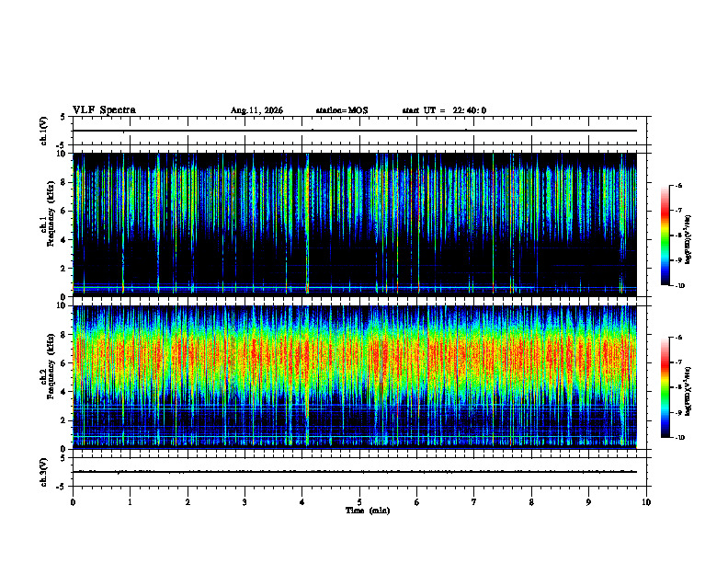Click the "VLF Spectra" plot title

[104, 110]
